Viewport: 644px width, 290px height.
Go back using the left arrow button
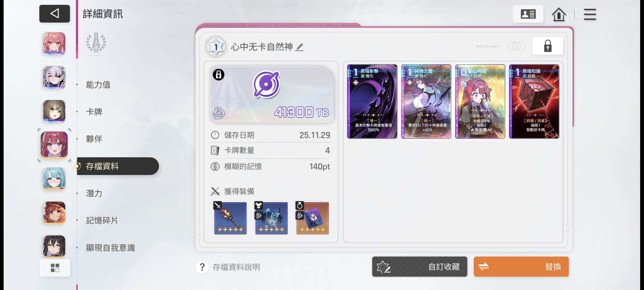tap(54, 14)
